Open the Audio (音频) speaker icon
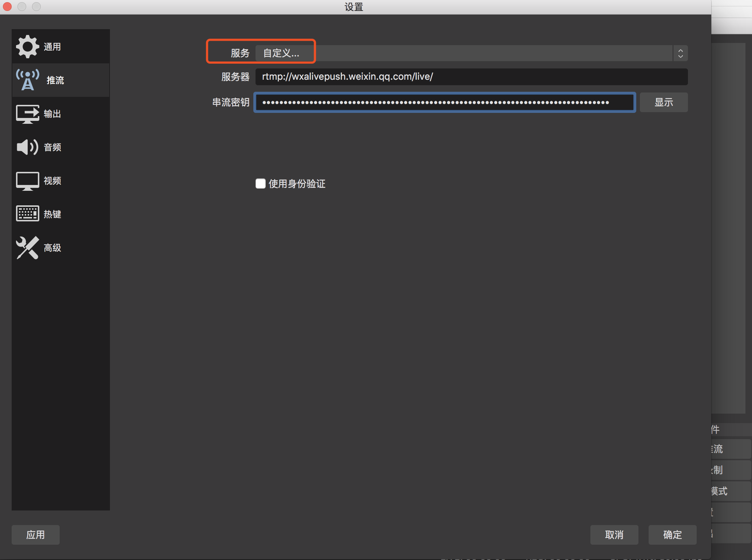 click(28, 147)
